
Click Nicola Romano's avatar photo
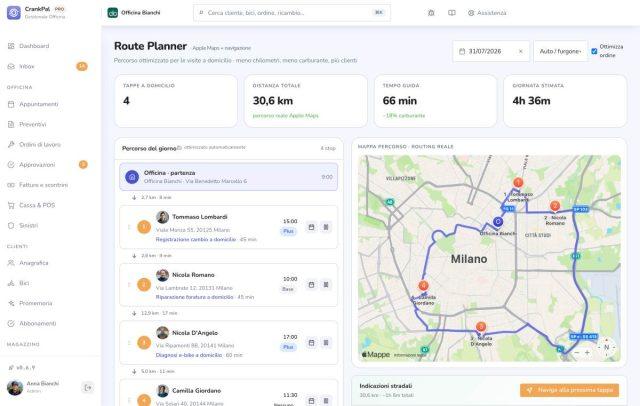pos(162,275)
